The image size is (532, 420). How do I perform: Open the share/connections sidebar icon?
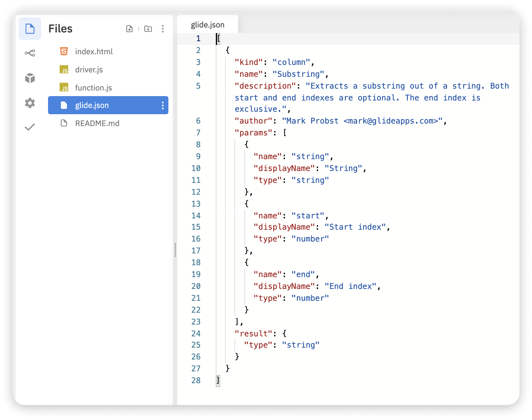[30, 53]
